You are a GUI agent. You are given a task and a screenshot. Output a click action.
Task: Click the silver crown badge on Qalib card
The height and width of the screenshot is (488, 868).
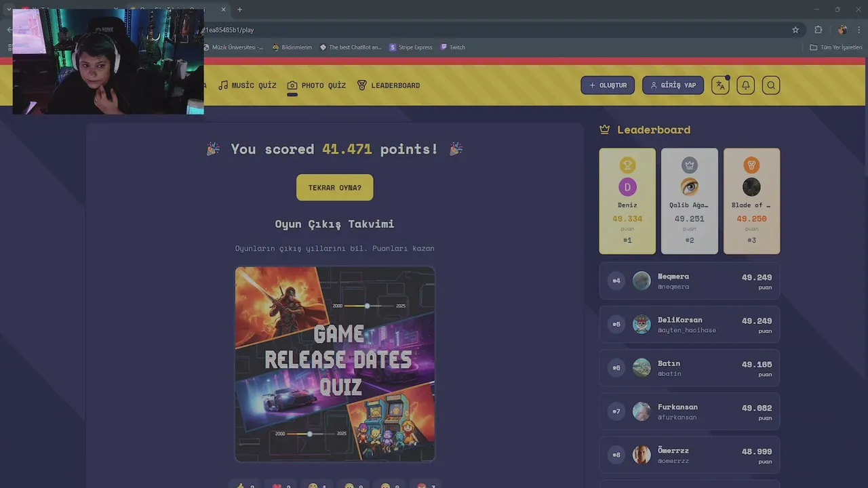point(690,165)
